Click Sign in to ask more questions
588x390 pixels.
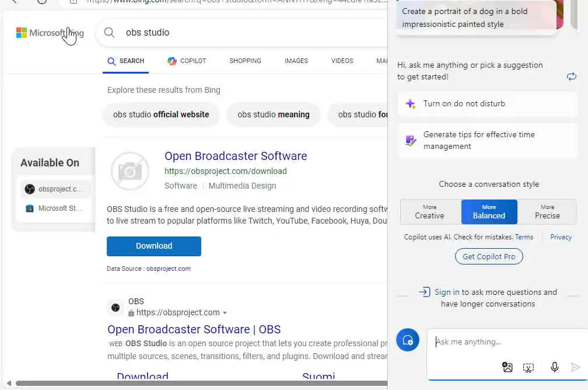[447, 292]
